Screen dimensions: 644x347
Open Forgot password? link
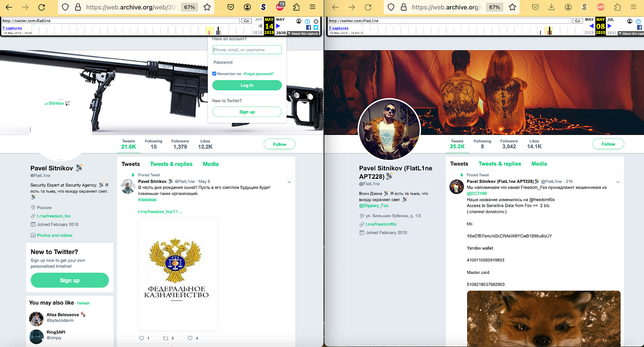coord(259,74)
